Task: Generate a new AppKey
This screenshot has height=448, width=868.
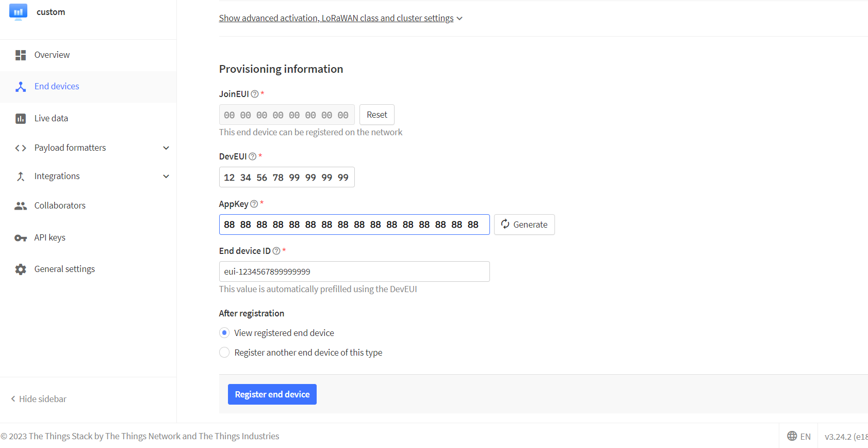Action: pos(524,225)
